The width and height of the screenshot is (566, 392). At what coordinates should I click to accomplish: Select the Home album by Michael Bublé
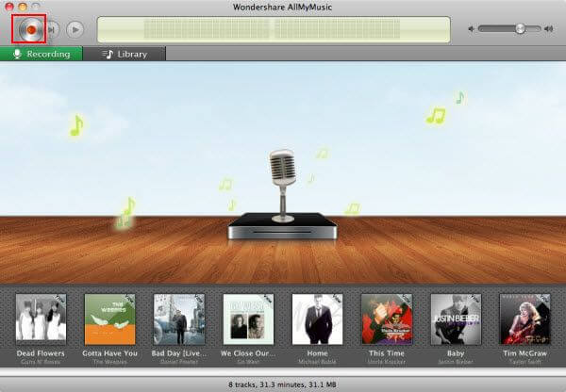pyautogui.click(x=317, y=318)
